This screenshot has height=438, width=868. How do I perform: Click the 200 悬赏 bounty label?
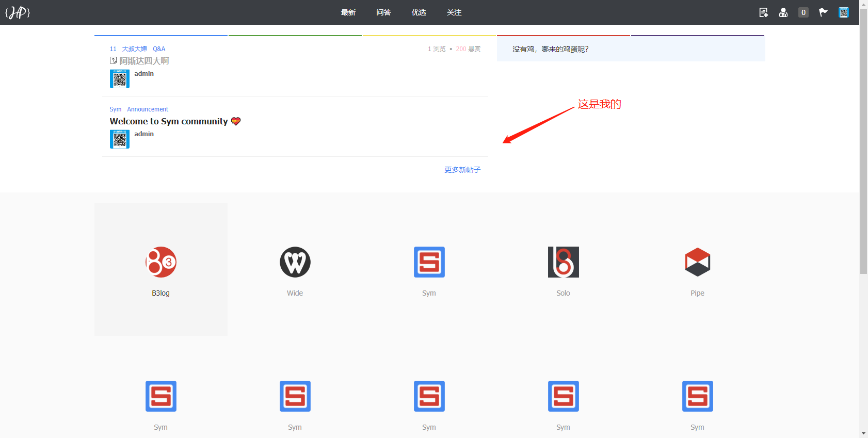[468, 49]
